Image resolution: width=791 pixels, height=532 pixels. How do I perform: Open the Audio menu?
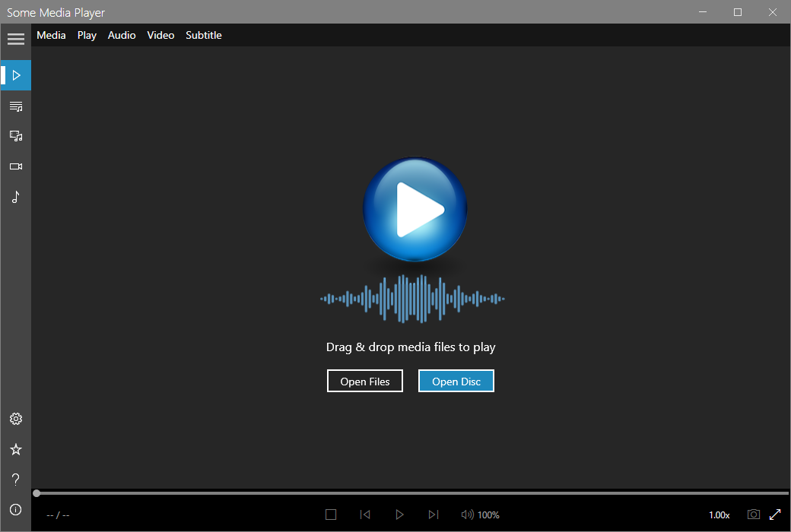pyautogui.click(x=122, y=35)
